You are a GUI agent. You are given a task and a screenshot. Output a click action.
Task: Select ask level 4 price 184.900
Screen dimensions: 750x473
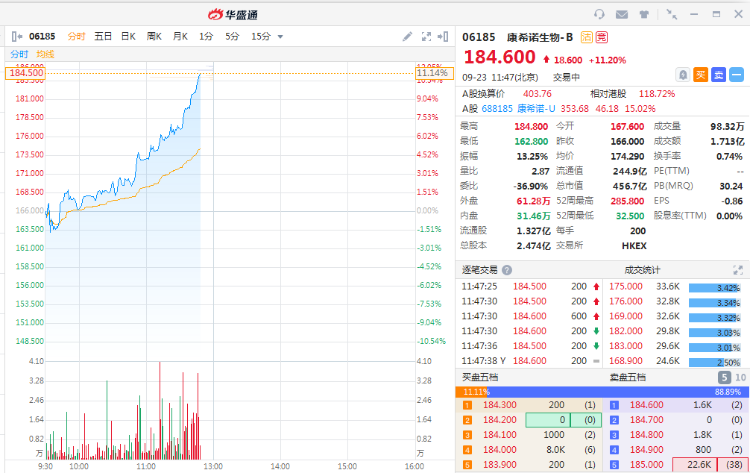[x=647, y=450]
